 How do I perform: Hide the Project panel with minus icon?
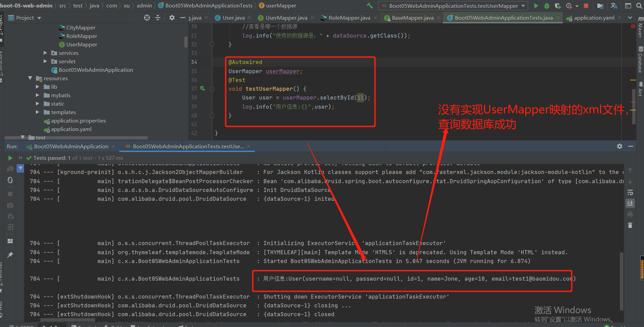[183, 18]
